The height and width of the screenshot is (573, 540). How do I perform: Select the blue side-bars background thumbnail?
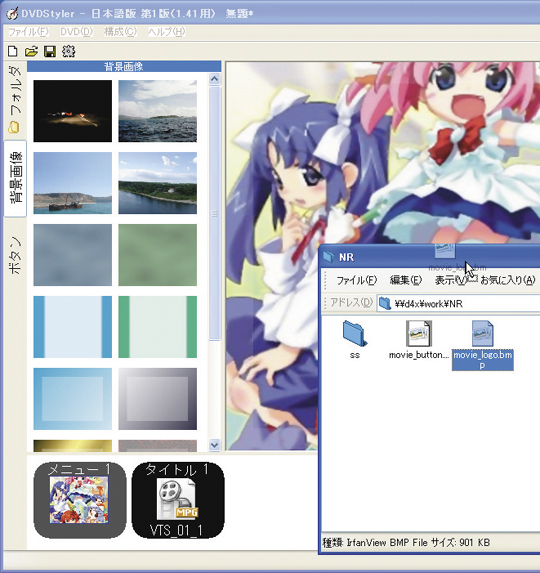(73, 327)
